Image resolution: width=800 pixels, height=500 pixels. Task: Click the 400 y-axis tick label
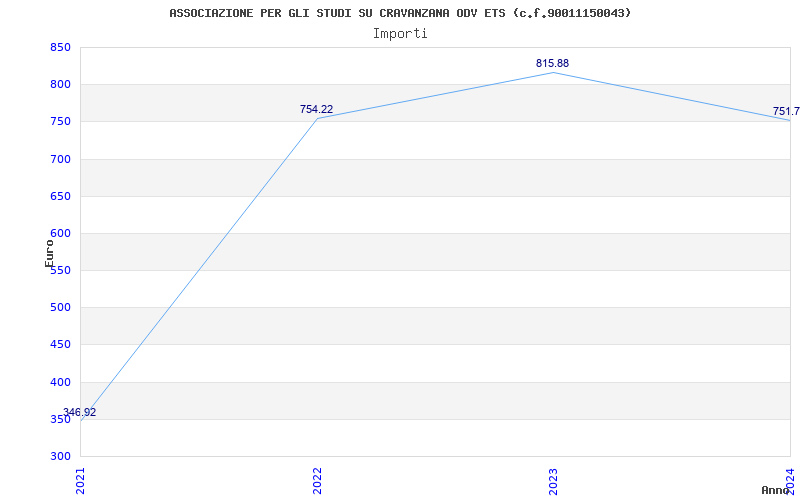point(60,382)
